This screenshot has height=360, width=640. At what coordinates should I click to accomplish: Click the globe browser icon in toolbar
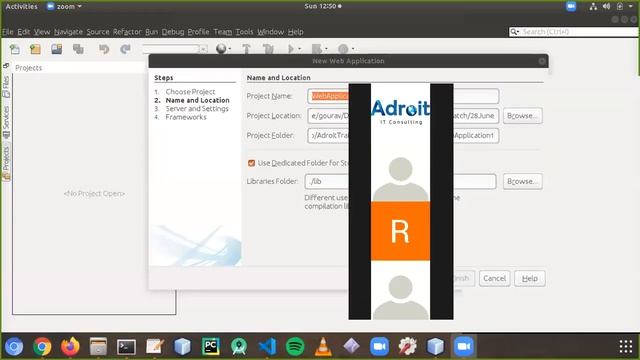(x=221, y=49)
